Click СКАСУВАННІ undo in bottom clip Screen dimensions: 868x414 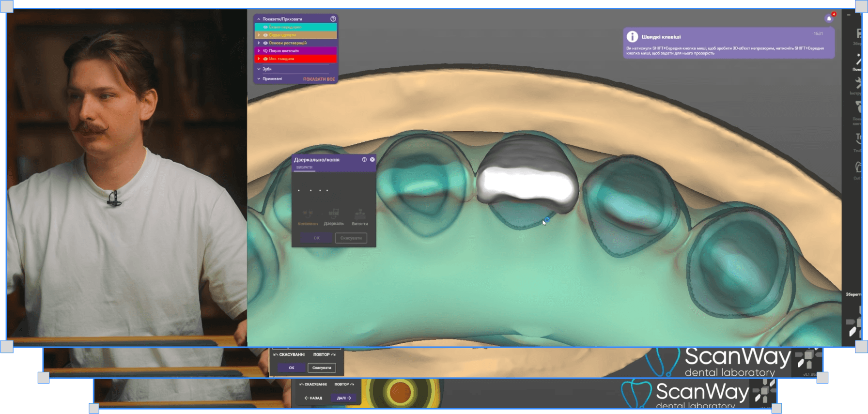tap(313, 384)
